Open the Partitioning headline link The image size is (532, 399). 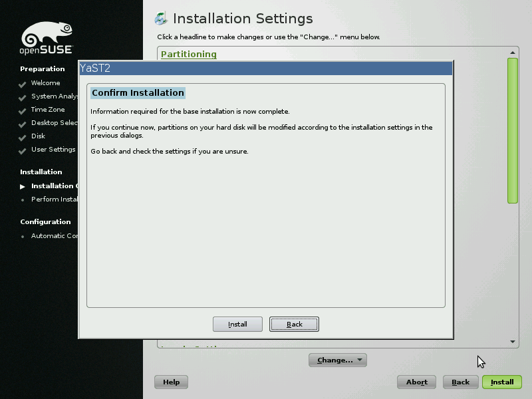tap(189, 54)
